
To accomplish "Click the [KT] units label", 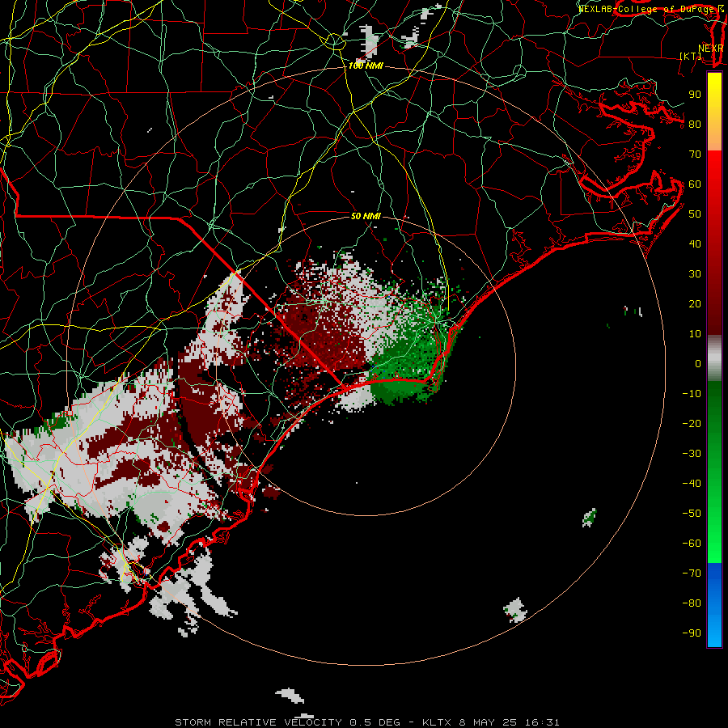I will [691, 56].
